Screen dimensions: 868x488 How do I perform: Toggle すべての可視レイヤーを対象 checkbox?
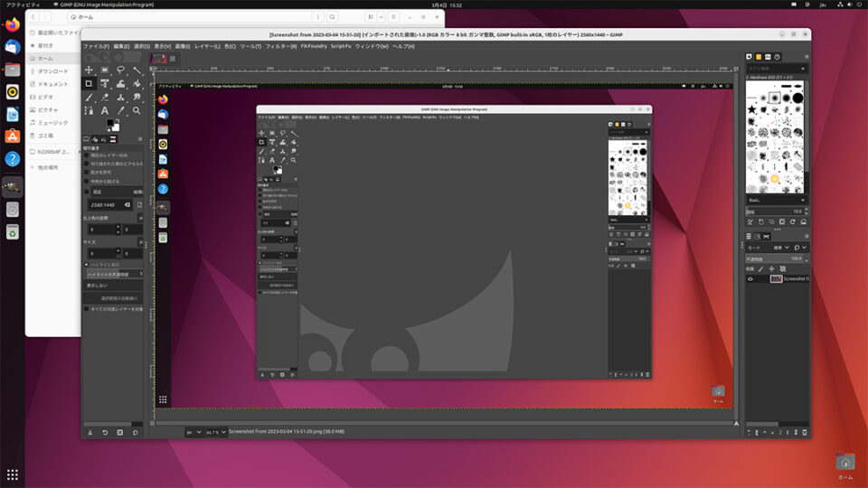coord(87,309)
